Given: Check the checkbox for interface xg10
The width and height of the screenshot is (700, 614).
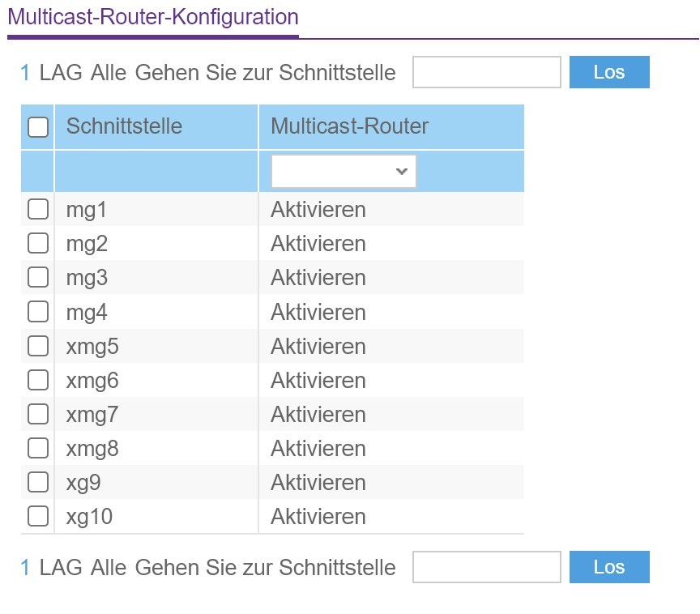Looking at the screenshot, I should coord(37,516).
